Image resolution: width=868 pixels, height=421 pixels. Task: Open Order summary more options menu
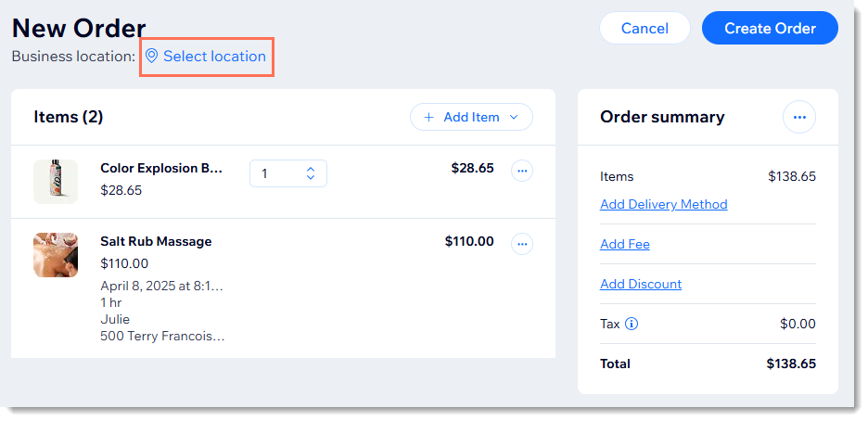pyautogui.click(x=798, y=117)
